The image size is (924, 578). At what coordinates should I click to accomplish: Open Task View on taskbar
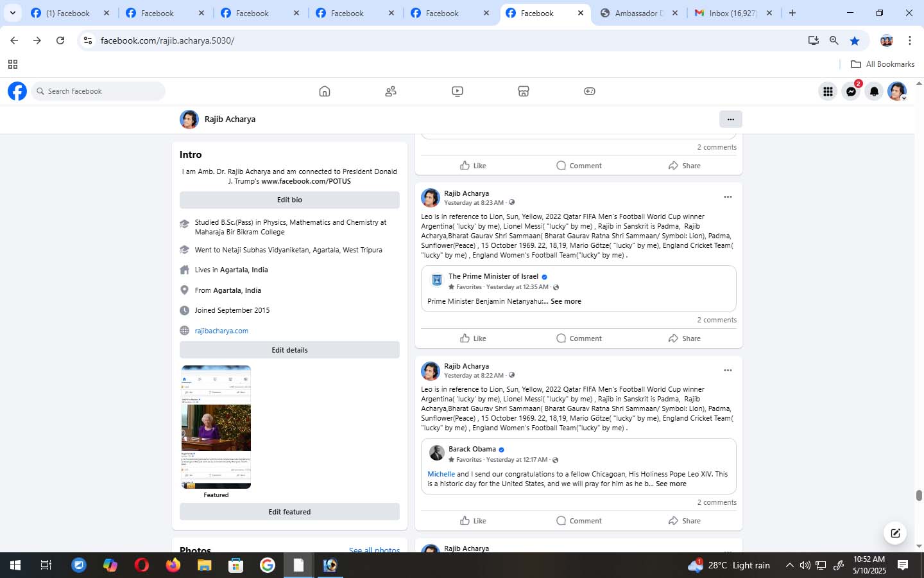point(46,565)
